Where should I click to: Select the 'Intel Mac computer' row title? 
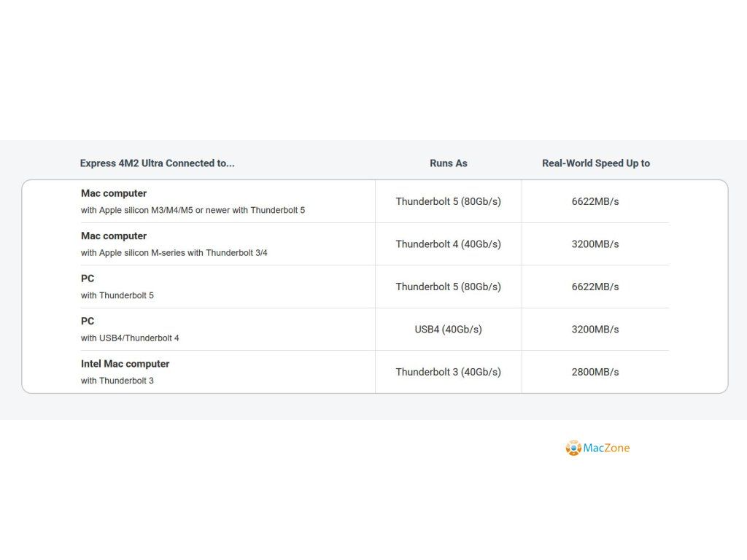pyautogui.click(x=125, y=364)
